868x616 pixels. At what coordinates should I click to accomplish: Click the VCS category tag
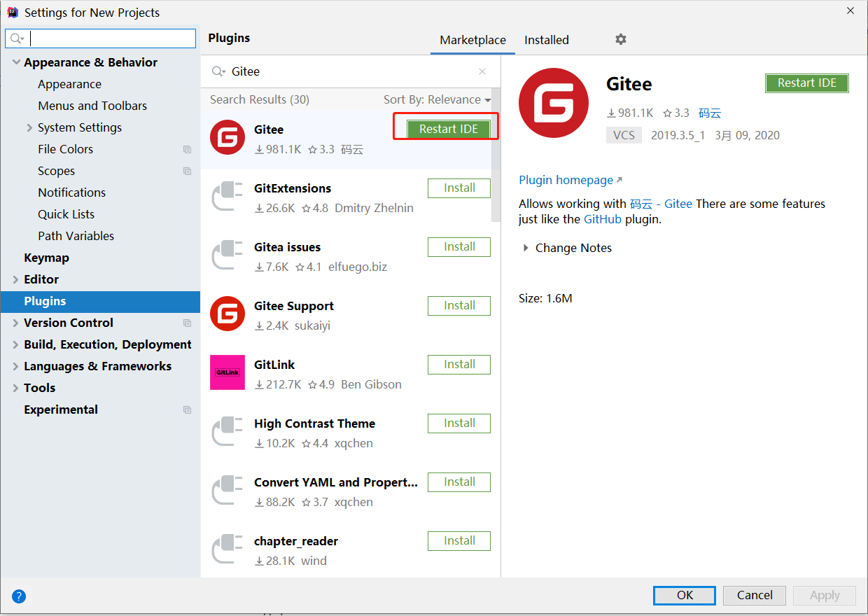click(624, 135)
